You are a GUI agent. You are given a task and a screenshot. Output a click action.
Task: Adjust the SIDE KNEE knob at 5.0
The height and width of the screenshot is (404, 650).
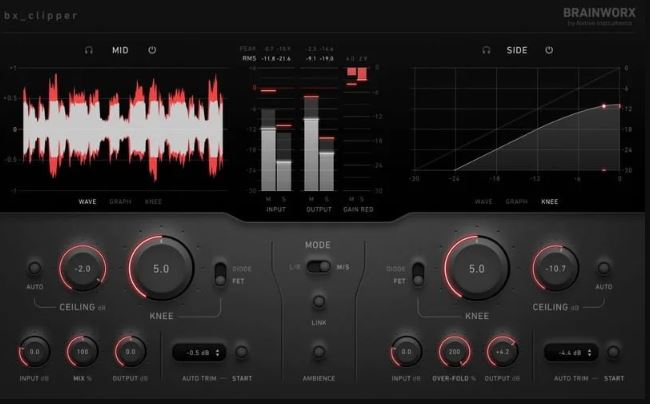pos(477,269)
